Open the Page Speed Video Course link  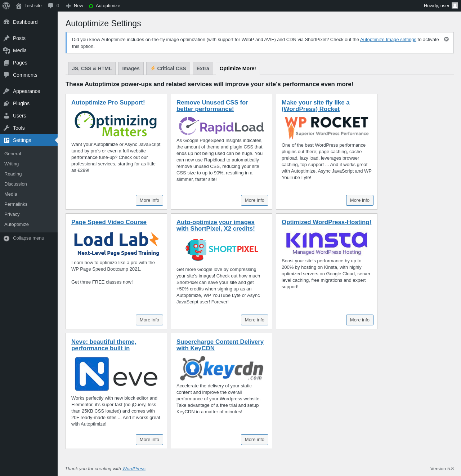pos(109,222)
